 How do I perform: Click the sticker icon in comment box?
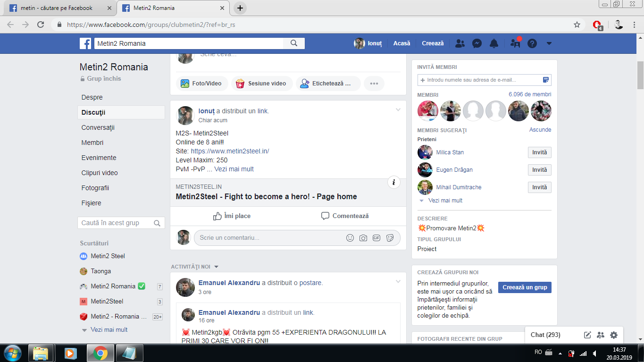click(x=390, y=238)
